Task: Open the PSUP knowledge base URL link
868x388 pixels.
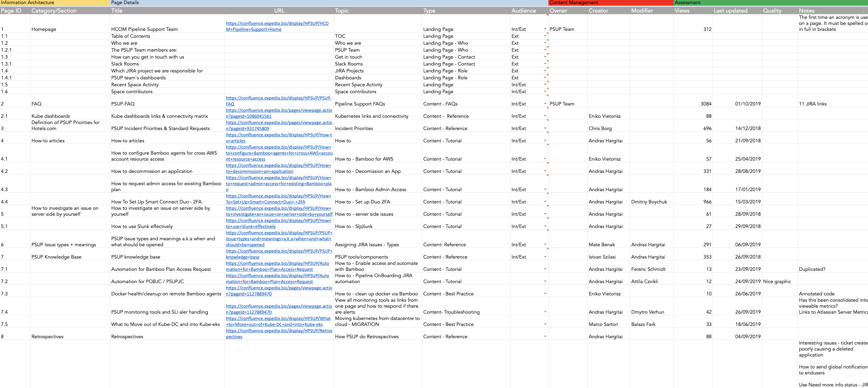Action: point(279,251)
